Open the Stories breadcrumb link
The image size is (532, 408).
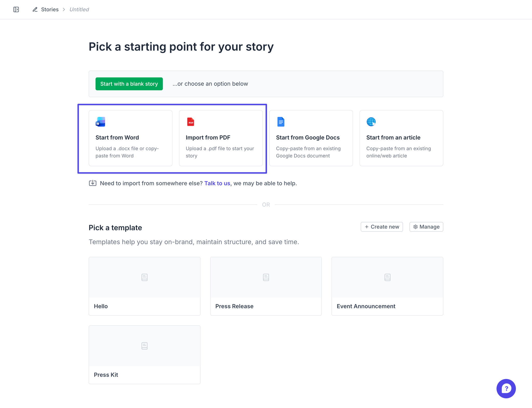(50, 10)
